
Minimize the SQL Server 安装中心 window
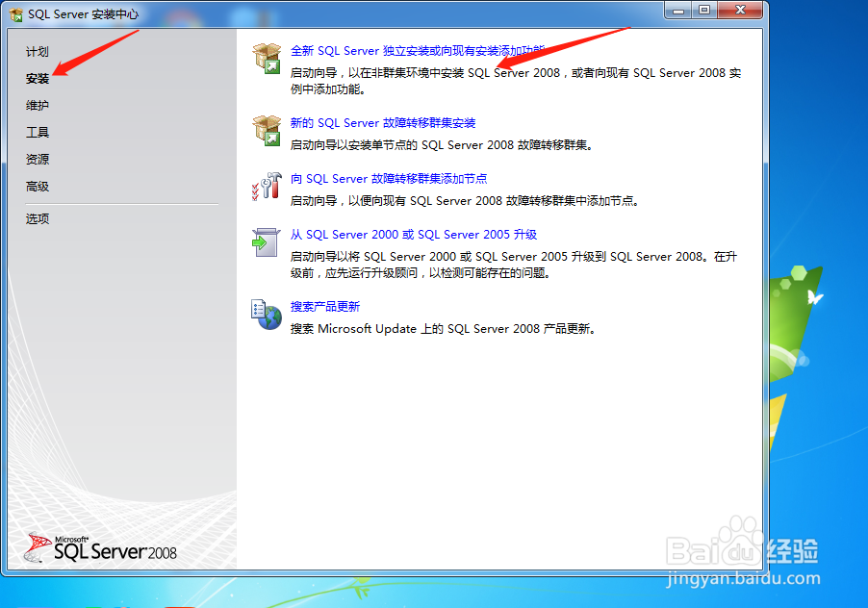point(678,11)
